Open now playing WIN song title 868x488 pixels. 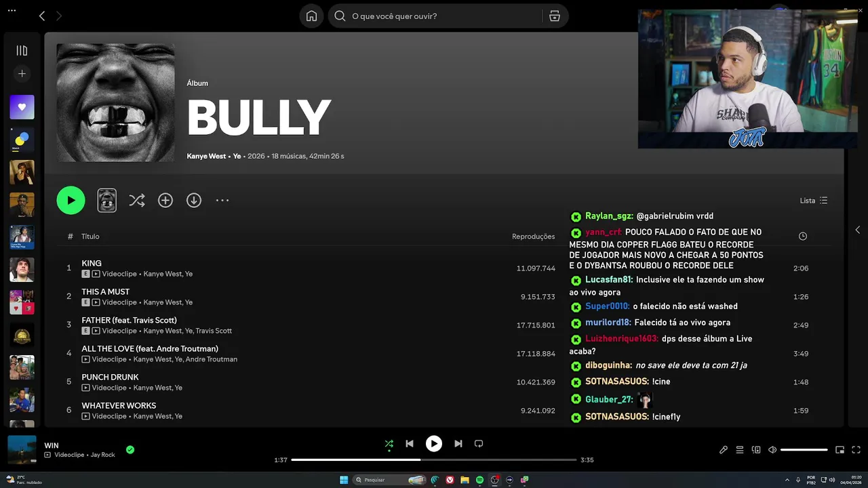pos(52,445)
